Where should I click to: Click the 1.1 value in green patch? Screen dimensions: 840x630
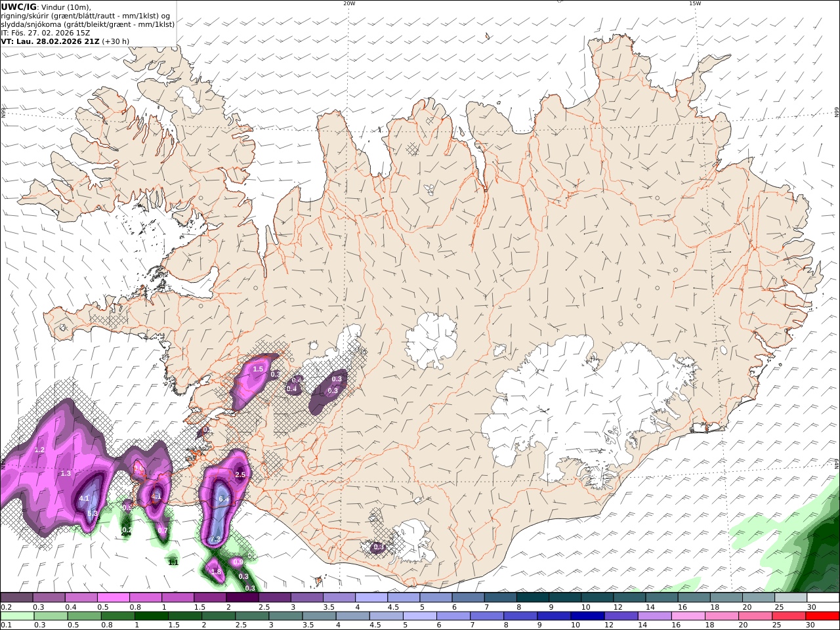tap(173, 562)
